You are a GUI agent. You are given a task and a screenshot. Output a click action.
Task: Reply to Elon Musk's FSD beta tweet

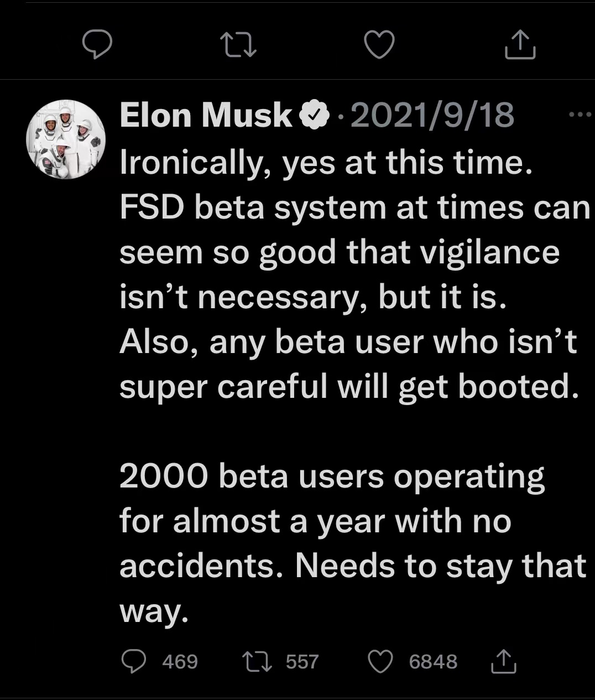point(133,661)
